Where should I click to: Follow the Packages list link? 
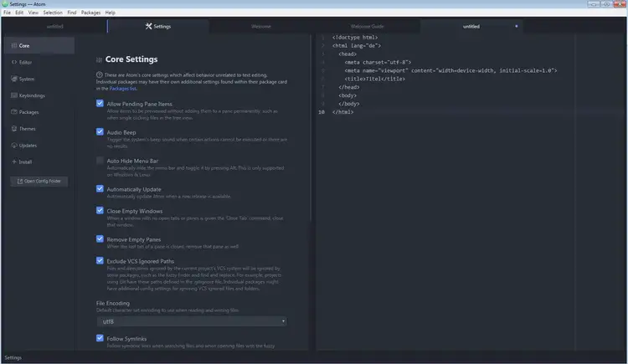coord(123,89)
